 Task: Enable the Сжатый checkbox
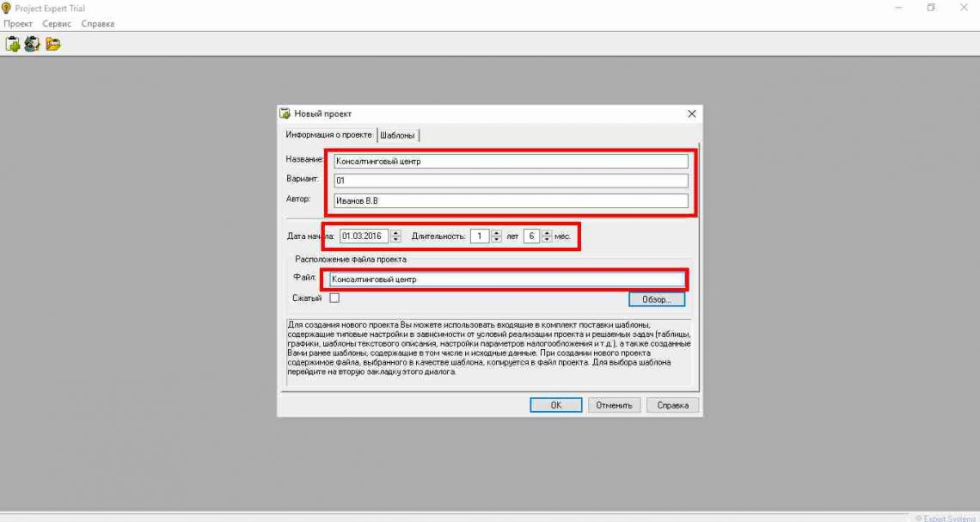tap(334, 298)
